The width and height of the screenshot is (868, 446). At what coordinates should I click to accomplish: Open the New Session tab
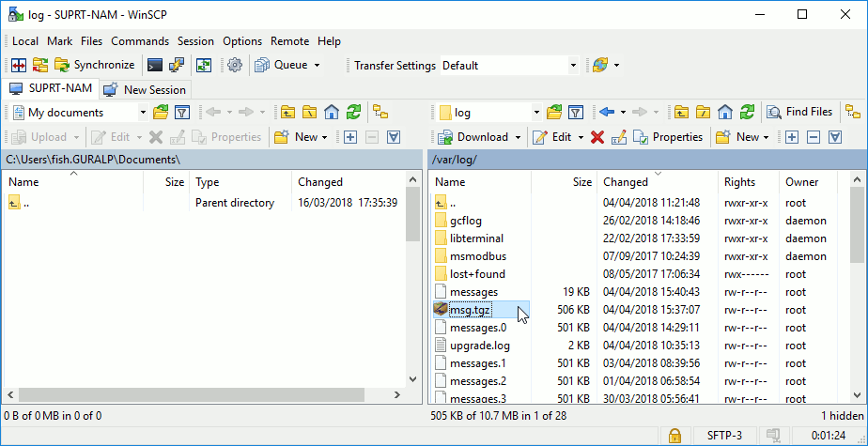(x=146, y=89)
